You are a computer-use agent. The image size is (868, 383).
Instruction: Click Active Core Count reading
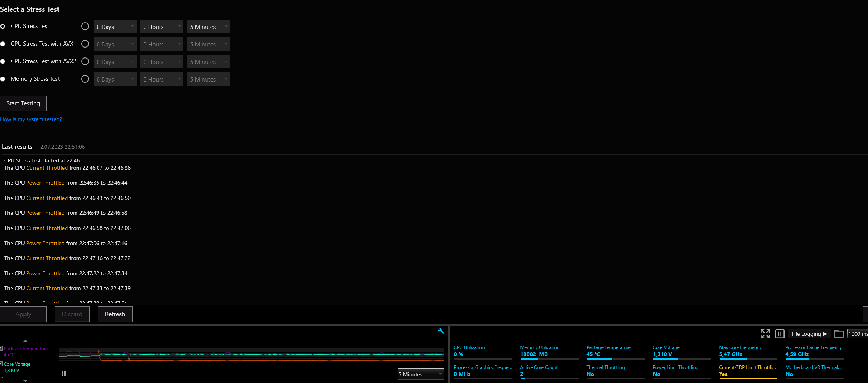pos(522,374)
